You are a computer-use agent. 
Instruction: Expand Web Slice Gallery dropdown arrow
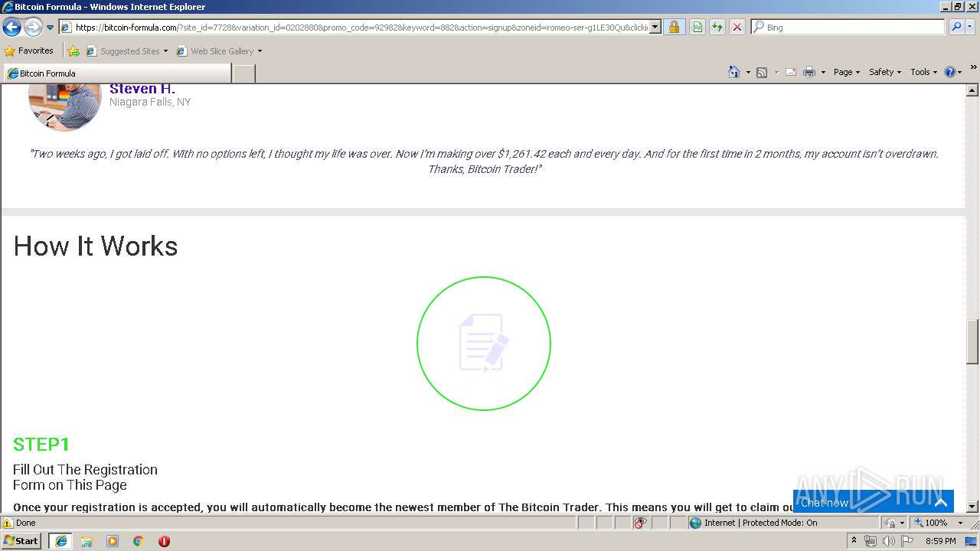260,51
